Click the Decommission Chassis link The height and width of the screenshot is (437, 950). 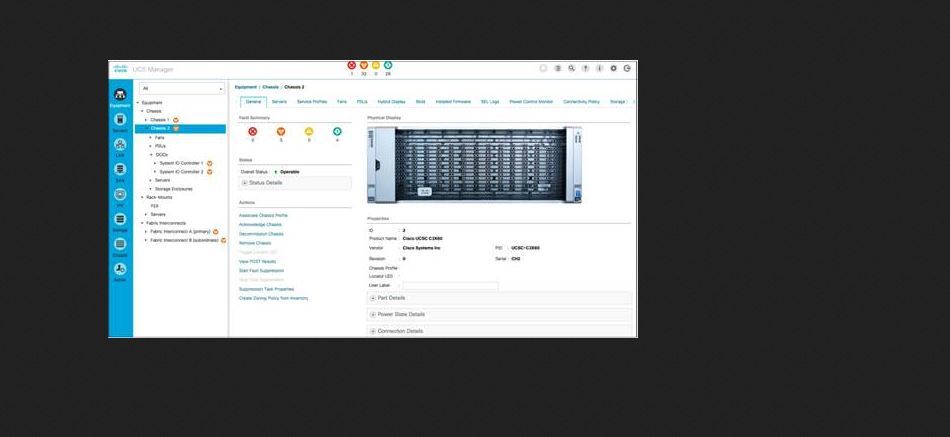coord(261,234)
